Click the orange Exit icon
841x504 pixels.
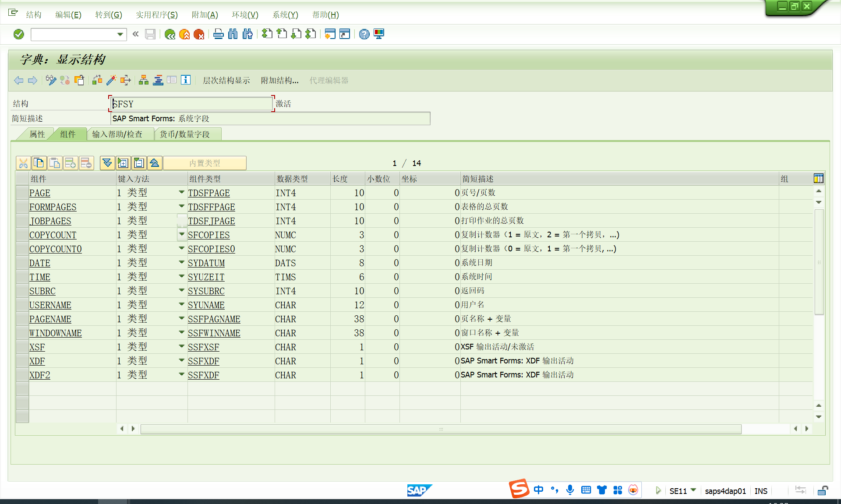(x=184, y=34)
